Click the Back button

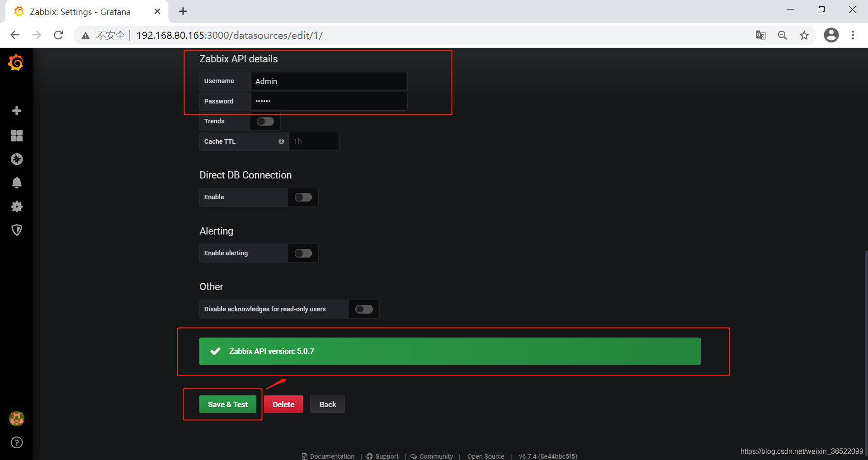click(x=328, y=404)
